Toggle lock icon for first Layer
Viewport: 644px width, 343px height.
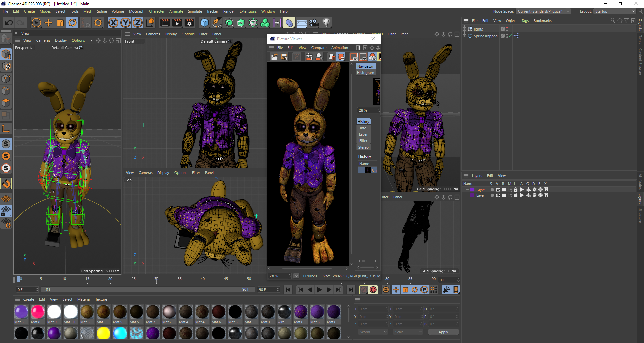coord(516,190)
